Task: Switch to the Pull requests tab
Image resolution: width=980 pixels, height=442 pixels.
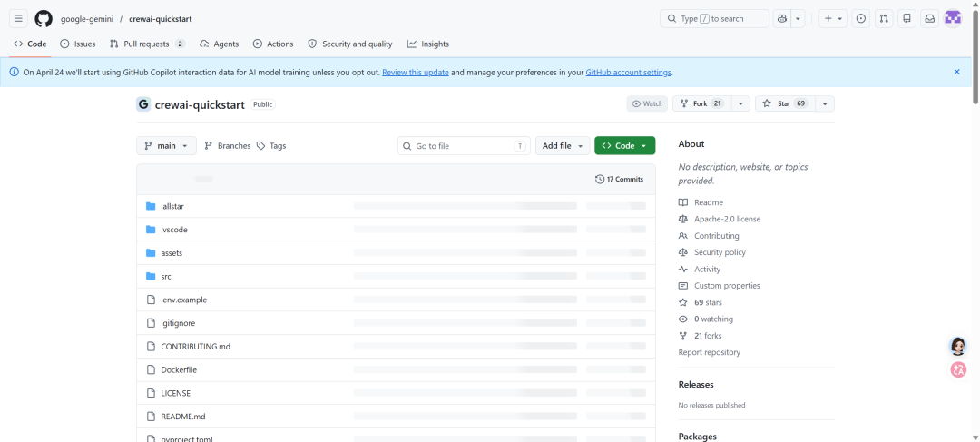Action: [148, 44]
